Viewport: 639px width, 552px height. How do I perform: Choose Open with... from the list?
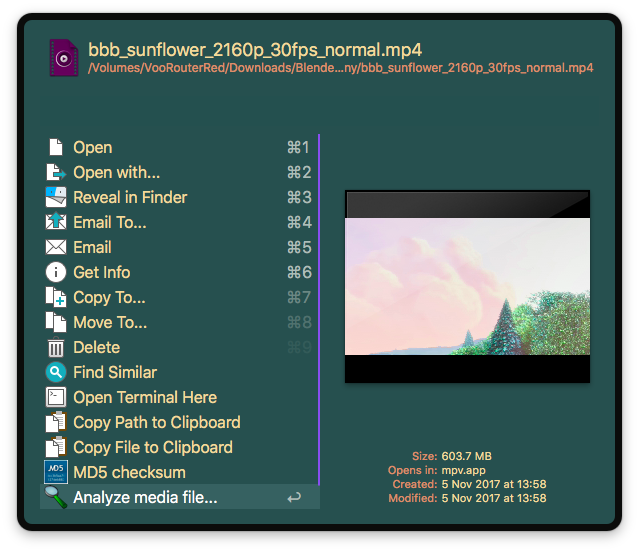(116, 172)
